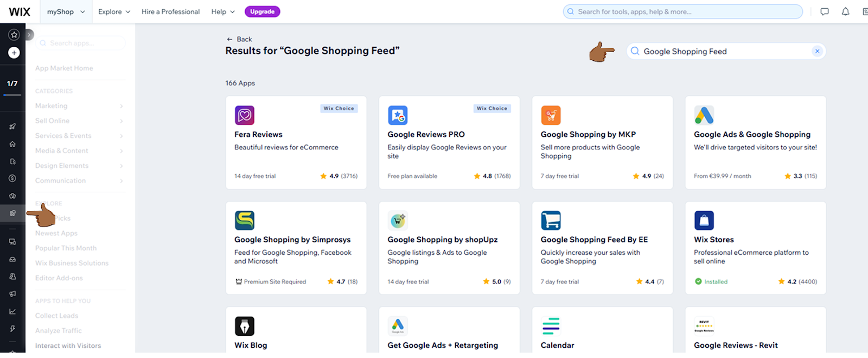Open the Home icon in sidebar

tap(12, 144)
